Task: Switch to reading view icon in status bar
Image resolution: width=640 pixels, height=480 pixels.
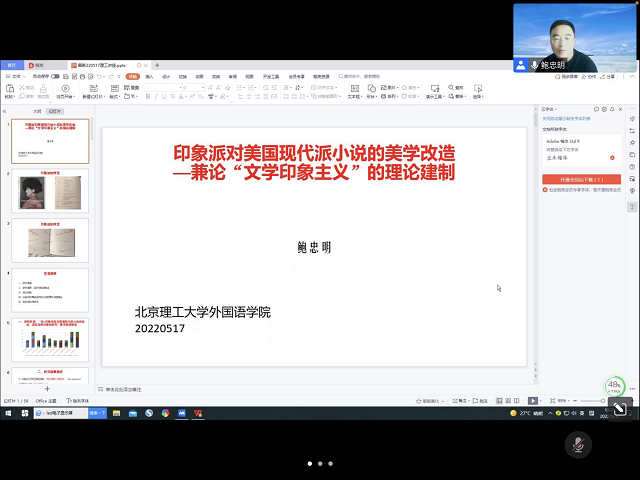Action: [x=517, y=401]
